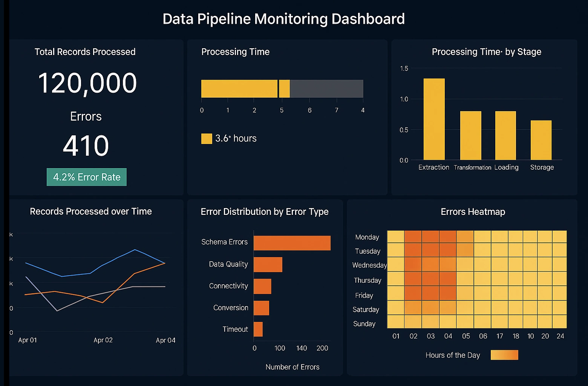
Task: Click the Loading stage bar
Action: click(x=505, y=136)
